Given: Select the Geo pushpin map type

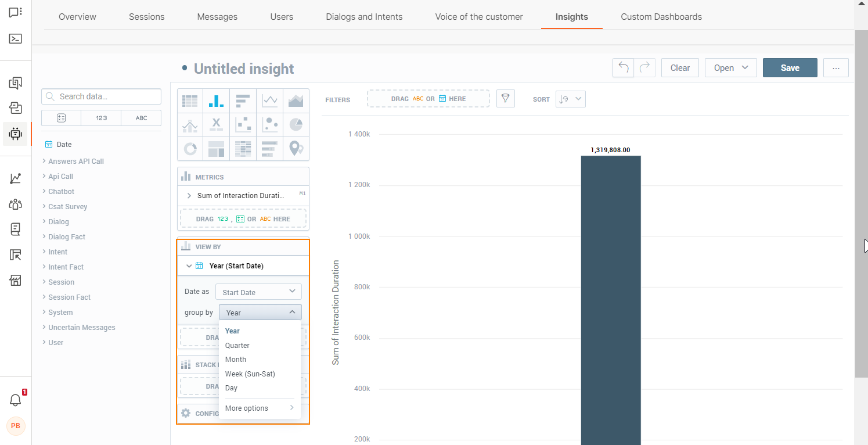Looking at the screenshot, I should [x=296, y=149].
